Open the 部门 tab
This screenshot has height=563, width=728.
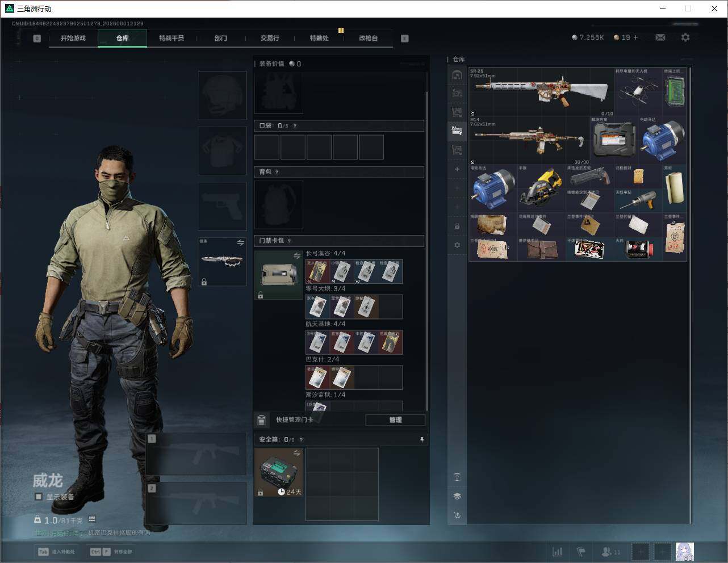(x=221, y=38)
